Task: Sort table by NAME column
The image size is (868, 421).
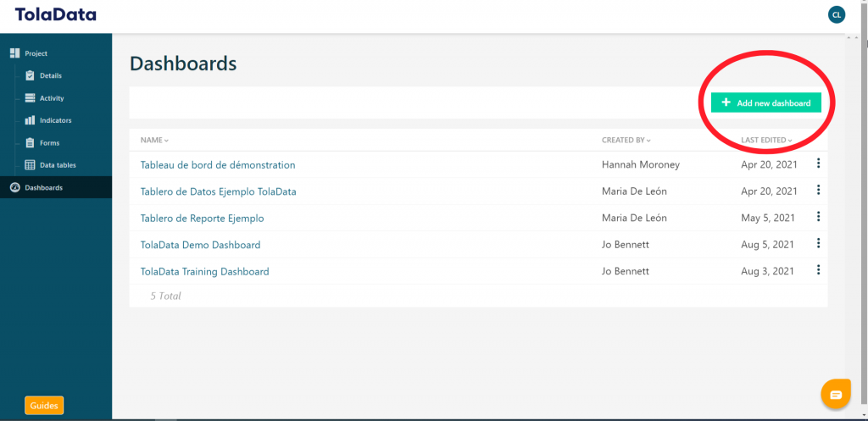Action: pos(154,140)
